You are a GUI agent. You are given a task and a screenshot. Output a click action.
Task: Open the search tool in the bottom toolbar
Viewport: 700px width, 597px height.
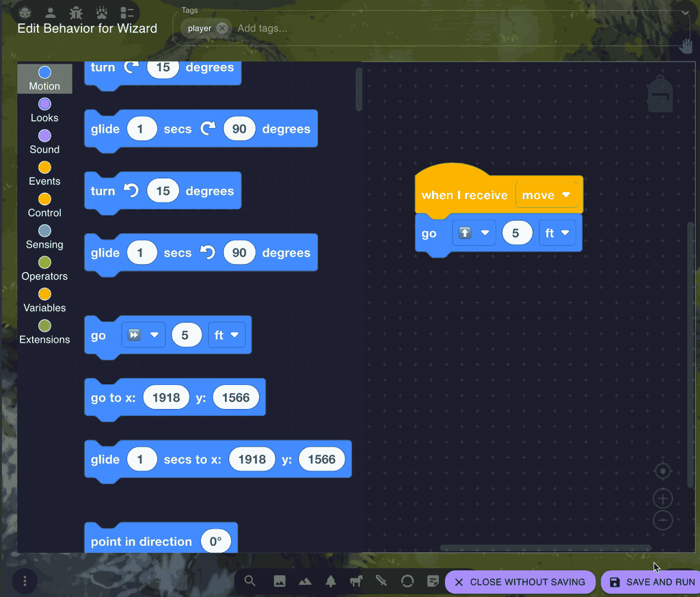(250, 581)
